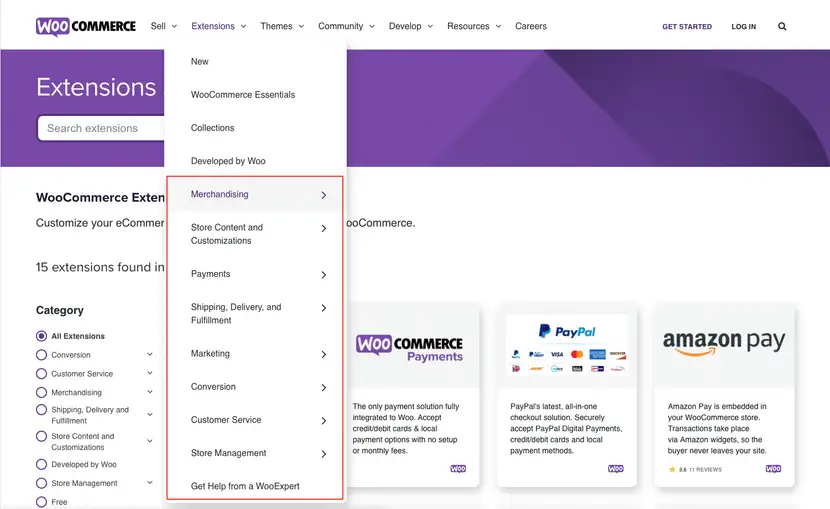
Task: Click the Log In link
Action: (x=744, y=26)
